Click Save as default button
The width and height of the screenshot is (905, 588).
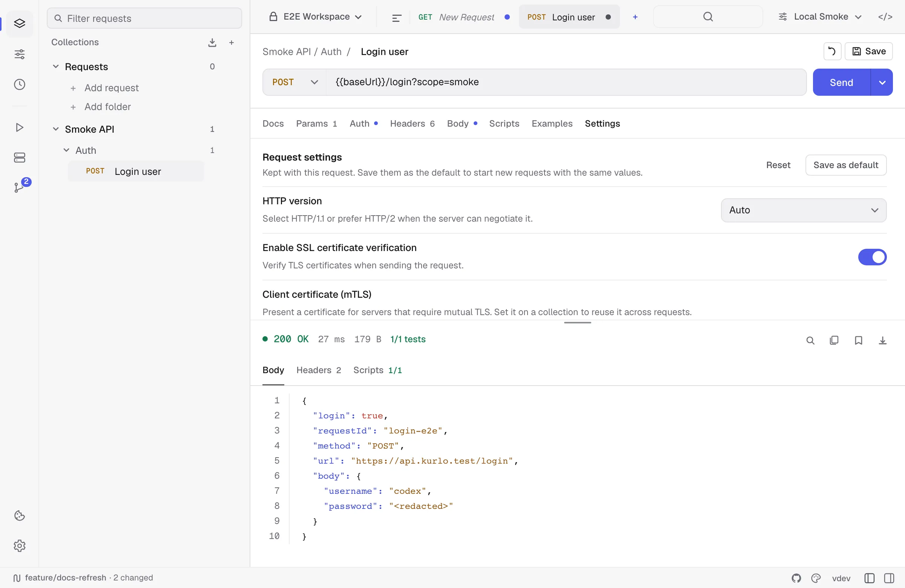point(846,165)
